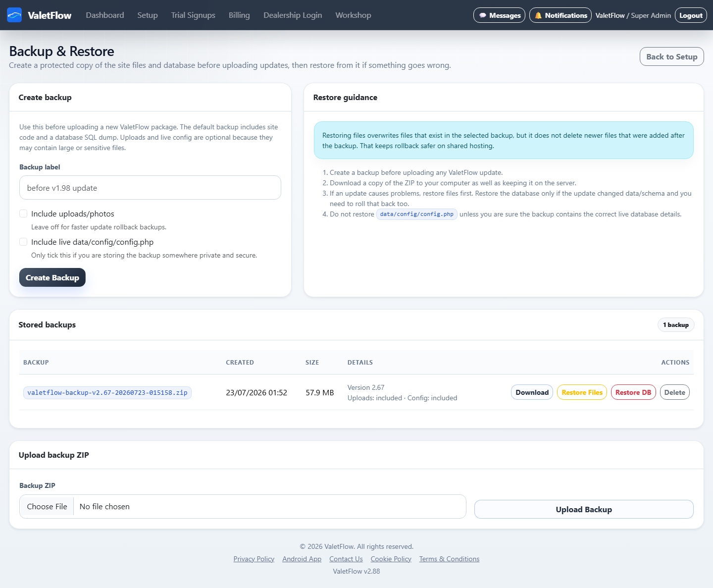The height and width of the screenshot is (588, 713).
Task: Click the Upload backup ZIP section title
Action: pos(54,455)
